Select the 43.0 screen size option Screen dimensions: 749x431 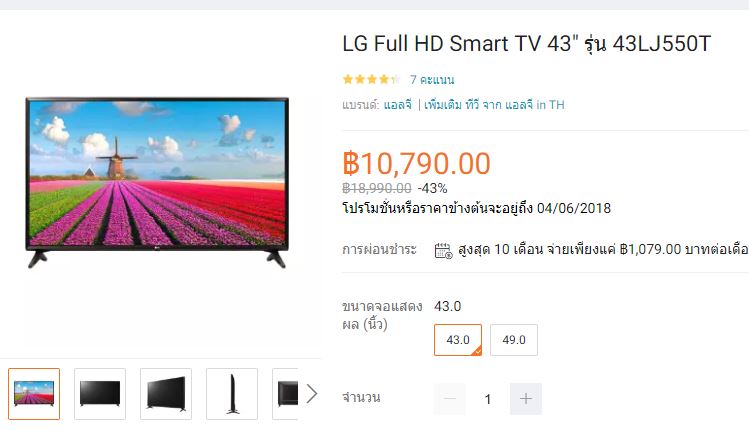point(458,340)
